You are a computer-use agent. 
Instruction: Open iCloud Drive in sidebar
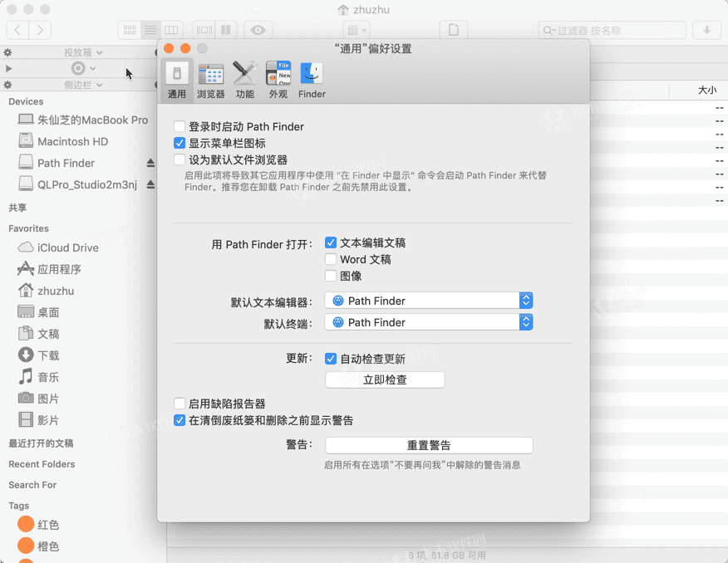[58, 247]
